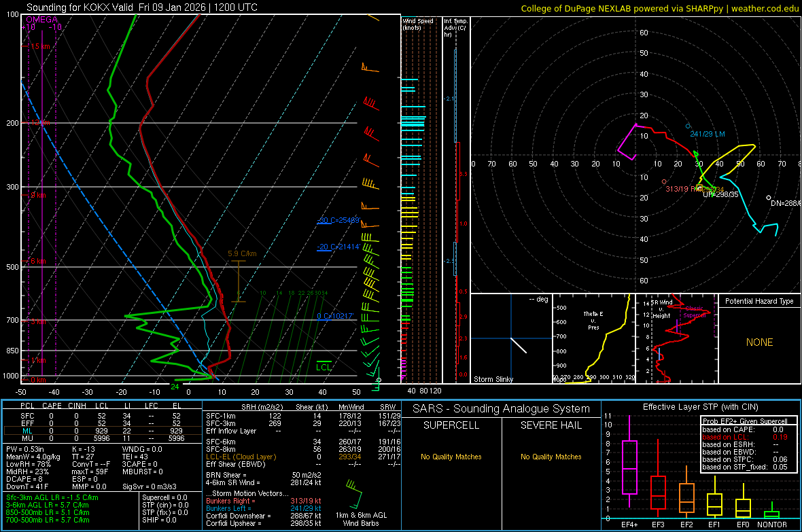Screen dimensions: 802x532
Task: Select the 'UP=298/35' hodograph label
Action: pyautogui.click(x=720, y=194)
